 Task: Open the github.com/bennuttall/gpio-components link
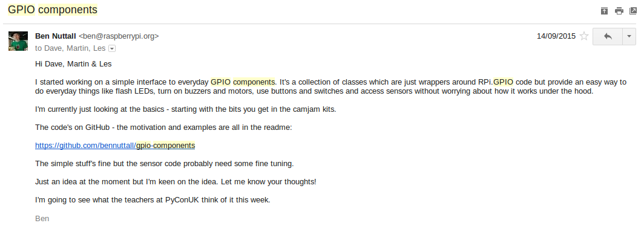pos(115,146)
